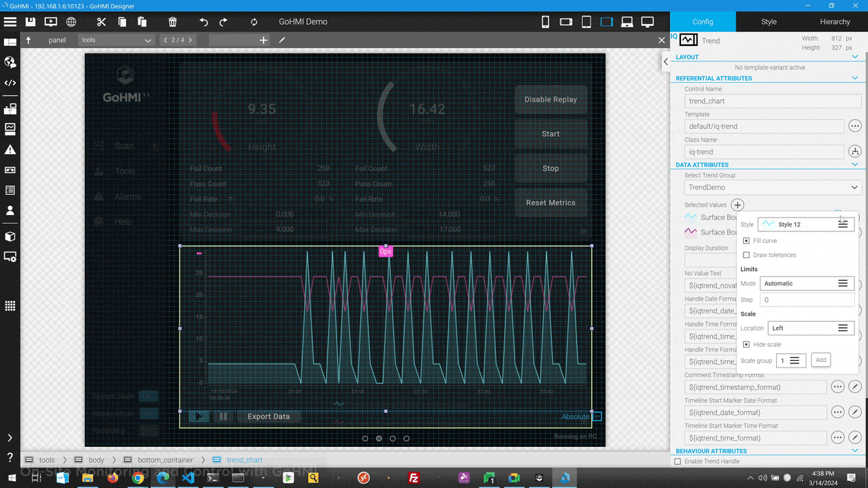Viewport: 868px width, 488px height.
Task: Open the Limits Mode Automatic dropdown
Action: (x=807, y=283)
